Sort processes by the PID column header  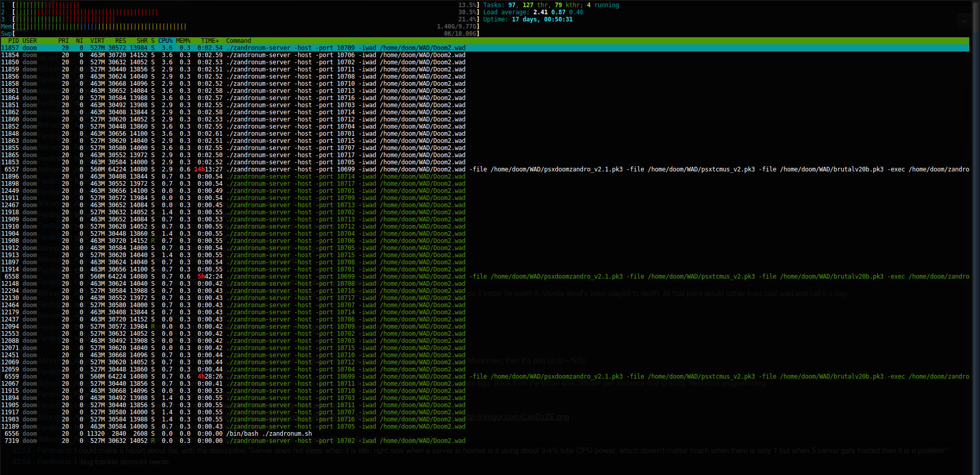click(13, 41)
